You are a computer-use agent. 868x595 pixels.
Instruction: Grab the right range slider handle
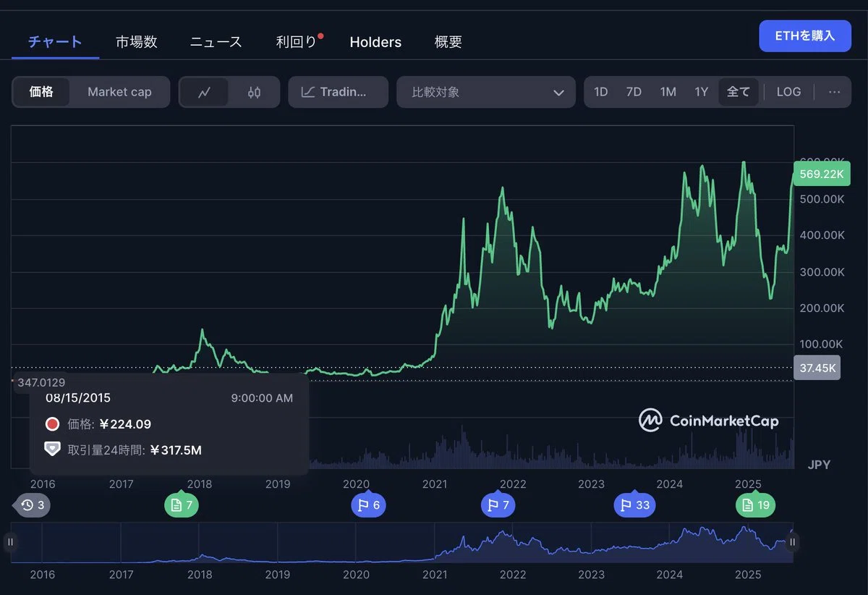pos(792,541)
